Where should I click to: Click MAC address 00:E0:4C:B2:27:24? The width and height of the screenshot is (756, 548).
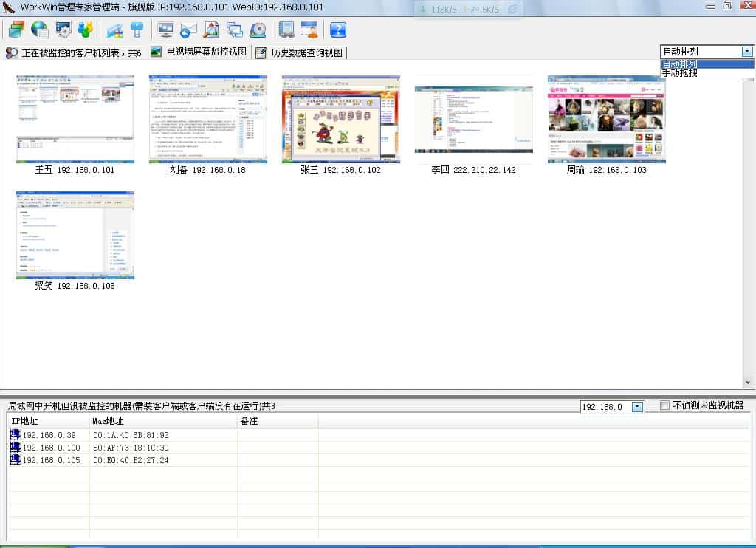[x=131, y=460]
